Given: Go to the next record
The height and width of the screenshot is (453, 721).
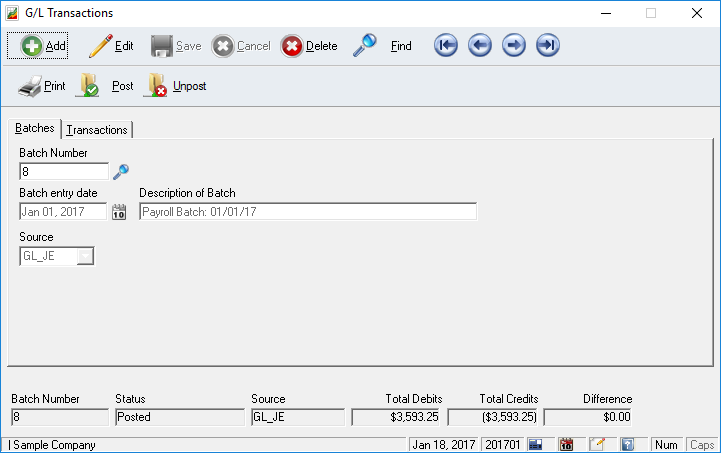Looking at the screenshot, I should (x=513, y=46).
